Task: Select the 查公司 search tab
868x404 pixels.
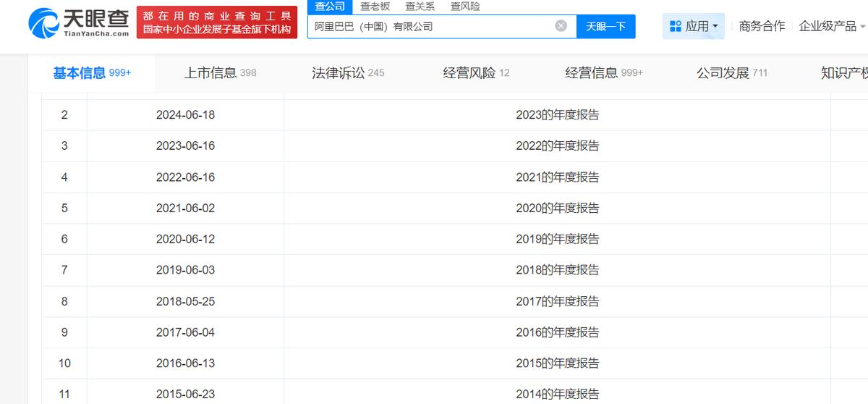Action: (x=330, y=7)
